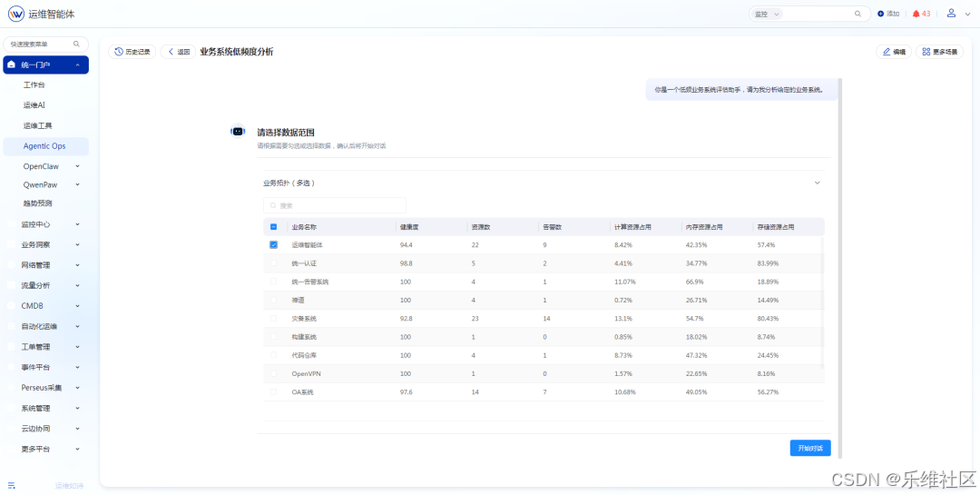Click the magnifier icon in top search bar

pyautogui.click(x=857, y=14)
